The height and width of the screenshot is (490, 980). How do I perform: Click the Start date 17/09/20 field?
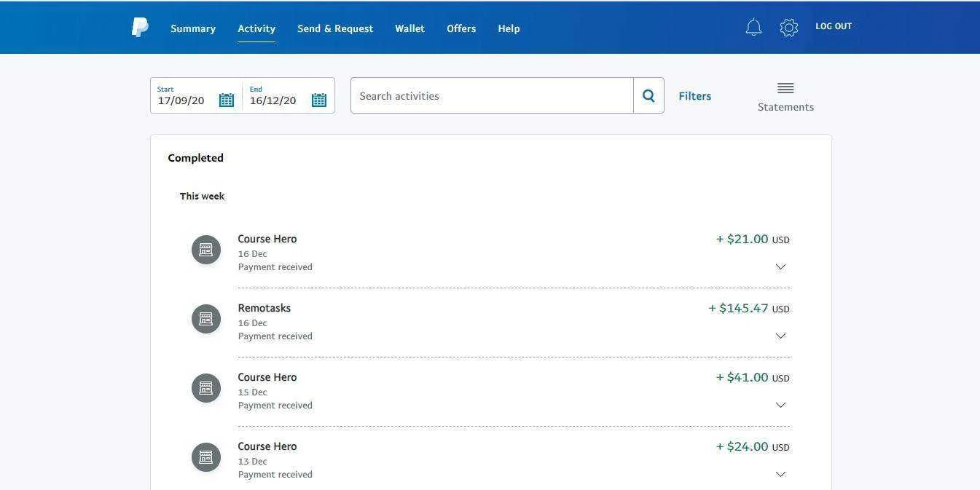coord(181,100)
